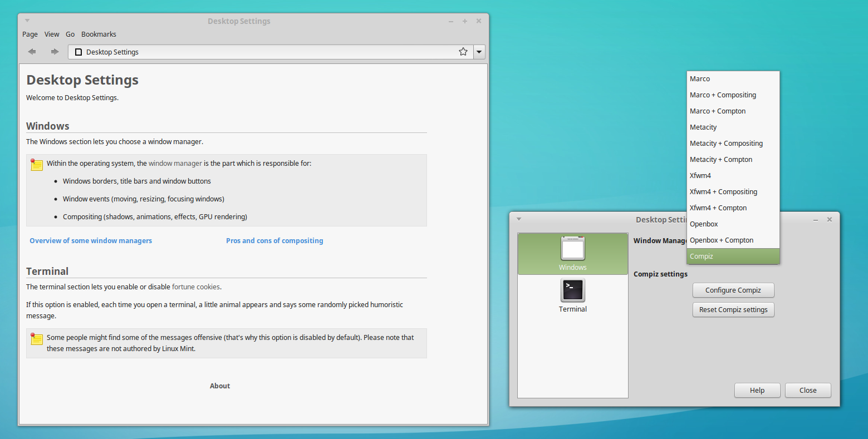Close the settings dialog with X
868x439 pixels.
(x=830, y=220)
